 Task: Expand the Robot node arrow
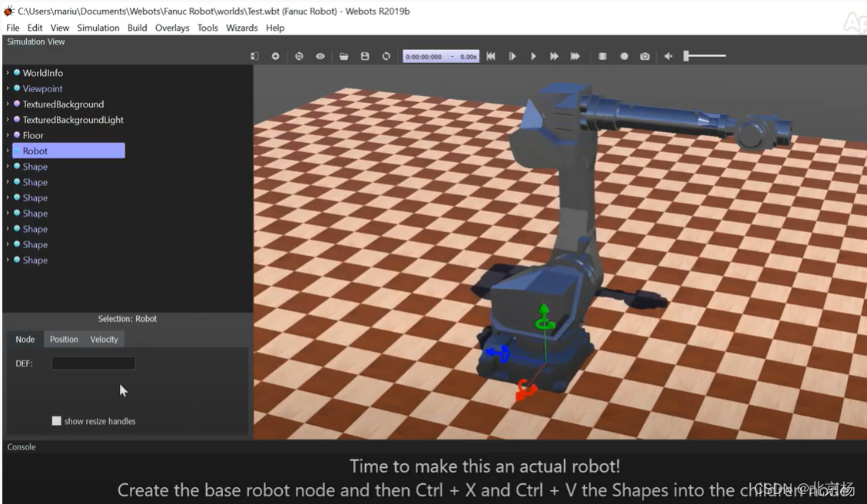(8, 151)
